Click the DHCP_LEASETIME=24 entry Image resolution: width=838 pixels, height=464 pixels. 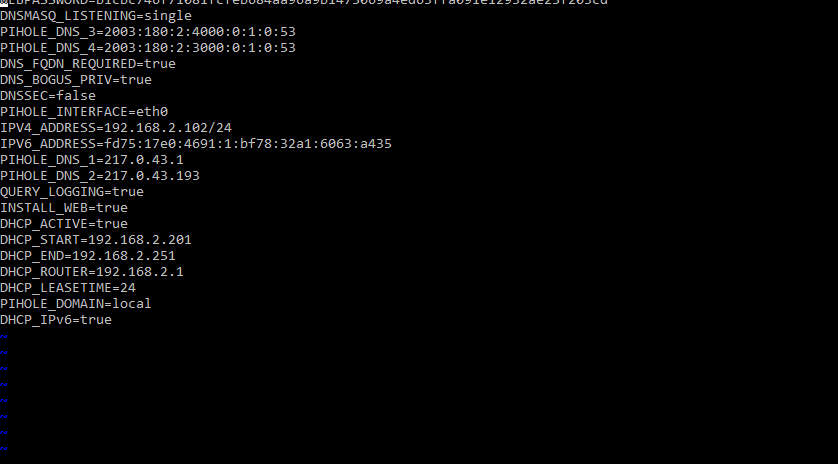68,288
